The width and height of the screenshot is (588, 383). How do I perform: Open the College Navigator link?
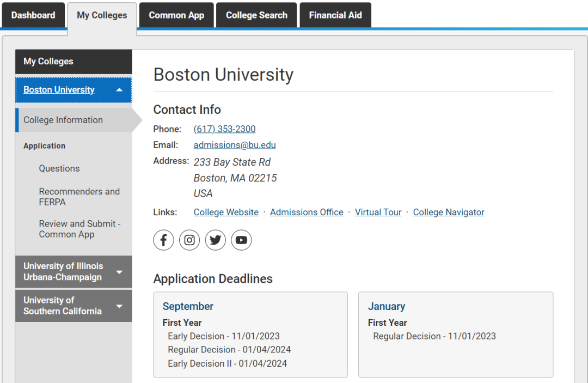pyautogui.click(x=449, y=212)
